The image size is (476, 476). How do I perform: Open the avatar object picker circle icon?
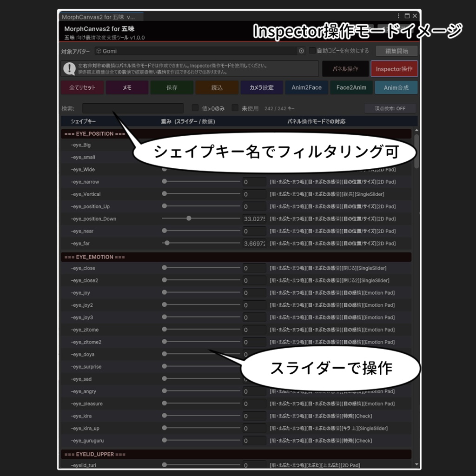tap(301, 51)
